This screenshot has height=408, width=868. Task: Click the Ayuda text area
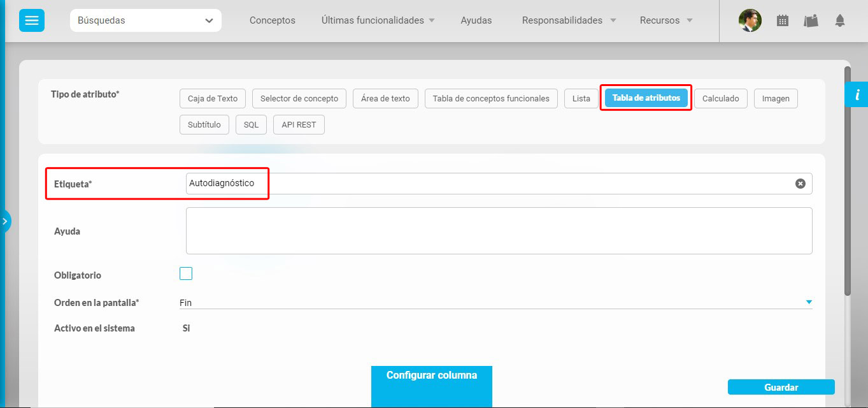[499, 231]
